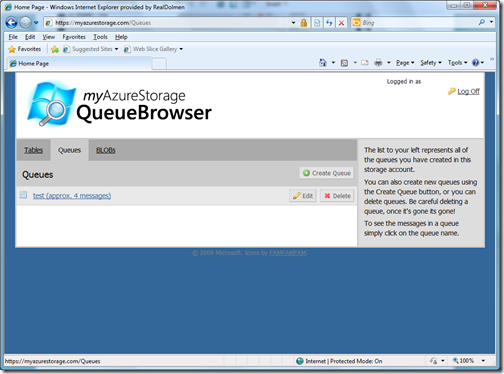This screenshot has height=374, width=504.
Task: Switch to the Queues tab
Action: pos(69,150)
